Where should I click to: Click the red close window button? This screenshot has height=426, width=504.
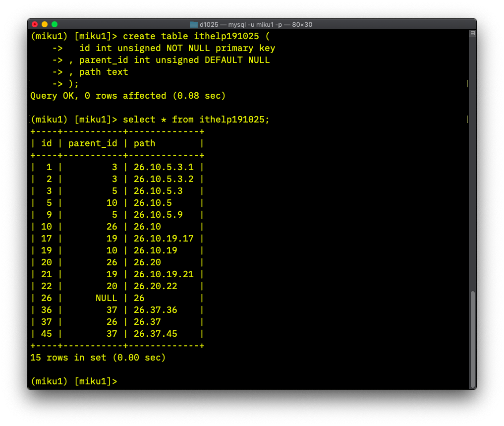click(x=35, y=24)
